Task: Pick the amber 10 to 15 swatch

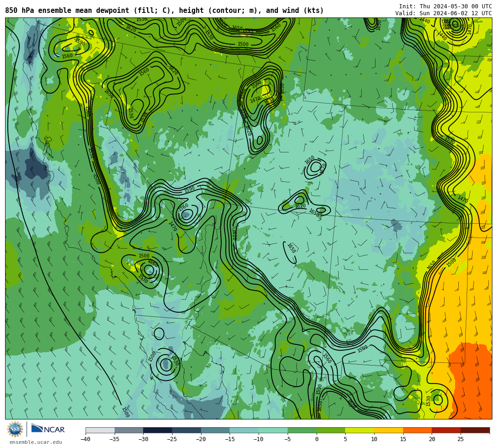Action: (388, 430)
